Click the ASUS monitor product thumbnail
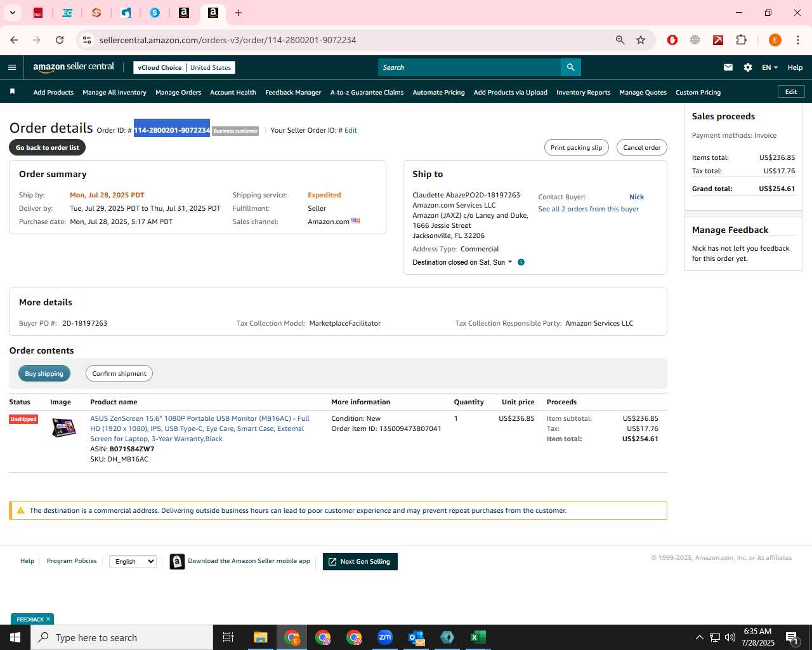 point(63,428)
